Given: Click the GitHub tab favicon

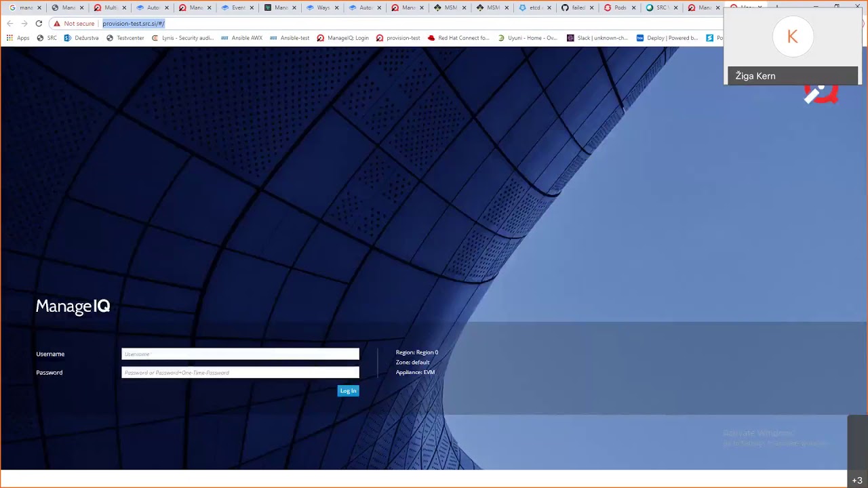Looking at the screenshot, I should click(565, 8).
